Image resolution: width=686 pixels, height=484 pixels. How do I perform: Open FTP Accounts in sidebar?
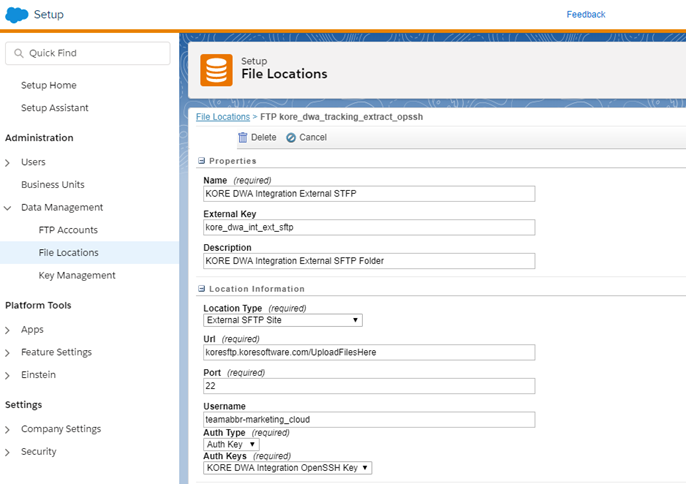click(x=68, y=230)
